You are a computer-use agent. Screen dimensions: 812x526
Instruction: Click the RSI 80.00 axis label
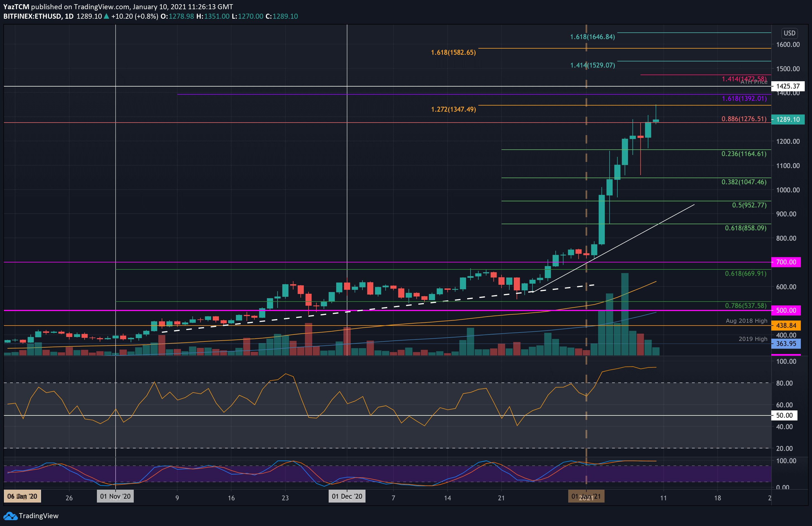click(784, 383)
